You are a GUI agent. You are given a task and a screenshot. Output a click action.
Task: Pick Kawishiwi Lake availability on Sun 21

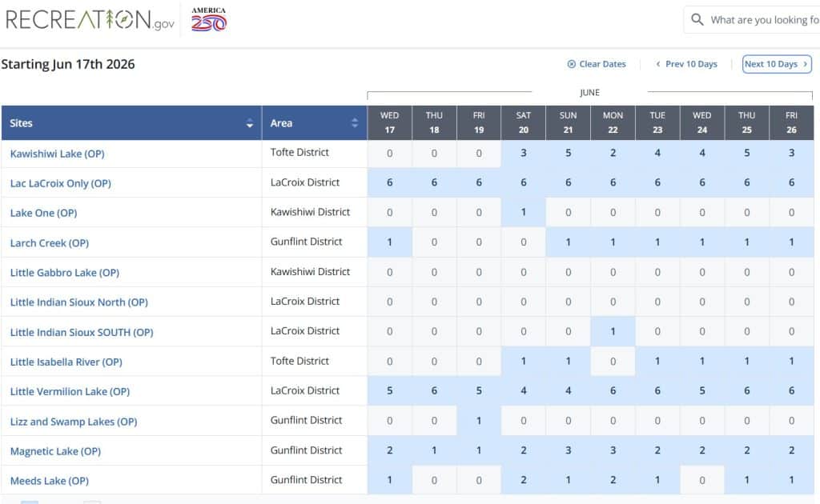pyautogui.click(x=569, y=153)
